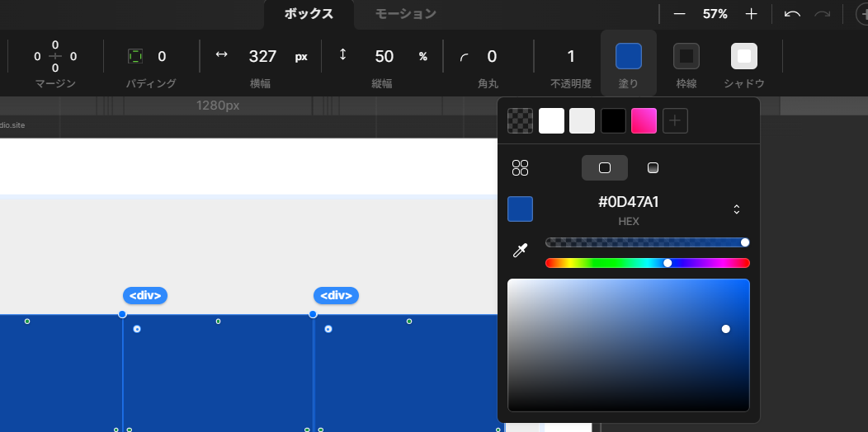Viewport: 868px width, 432px height.
Task: Select the right <div> label
Action: coord(336,296)
